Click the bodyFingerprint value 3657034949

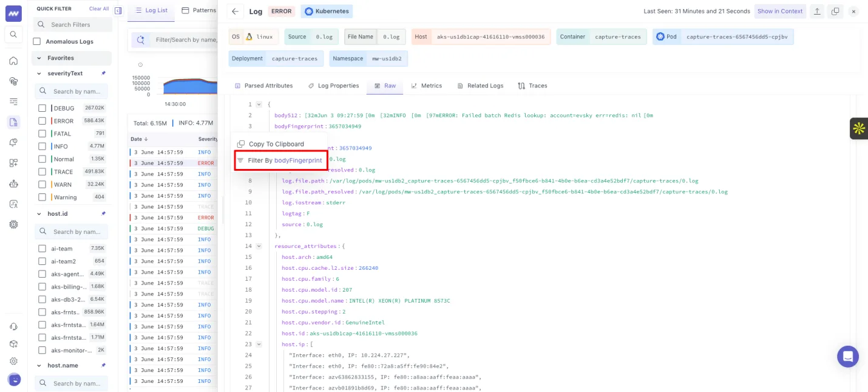coord(345,126)
